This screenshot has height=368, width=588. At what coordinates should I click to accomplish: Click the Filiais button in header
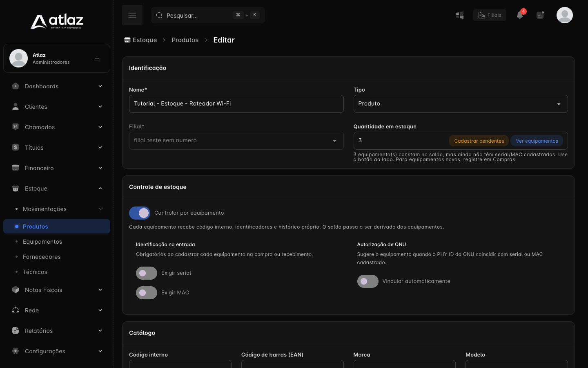(490, 15)
